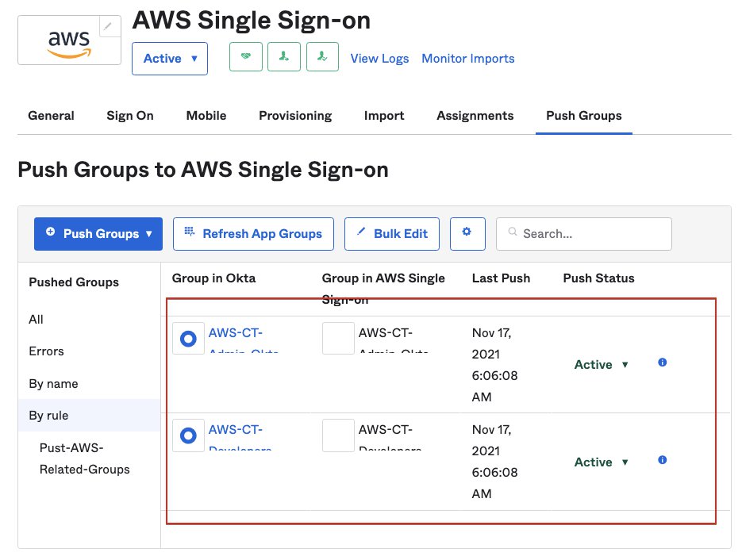Switch to the Assignments tab

[475, 116]
